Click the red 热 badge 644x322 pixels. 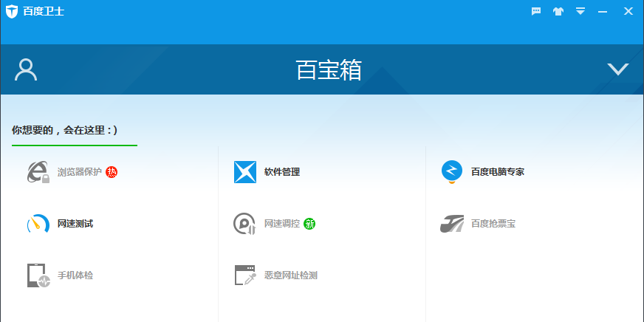click(112, 171)
